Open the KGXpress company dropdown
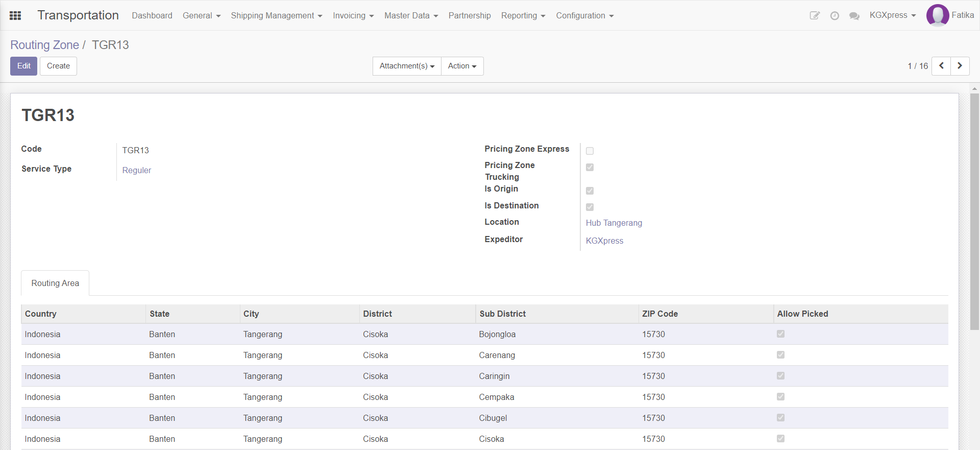980x450 pixels. [x=893, y=15]
